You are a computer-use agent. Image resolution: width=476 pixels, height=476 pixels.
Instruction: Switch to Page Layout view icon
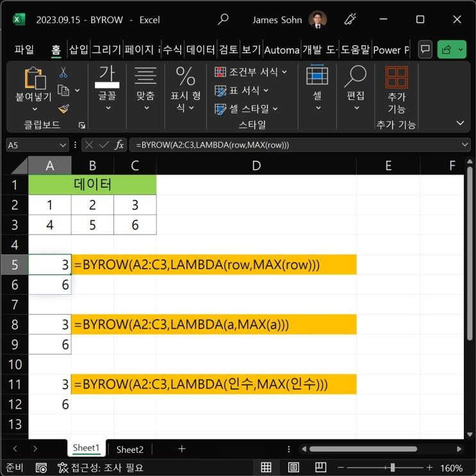click(293, 467)
